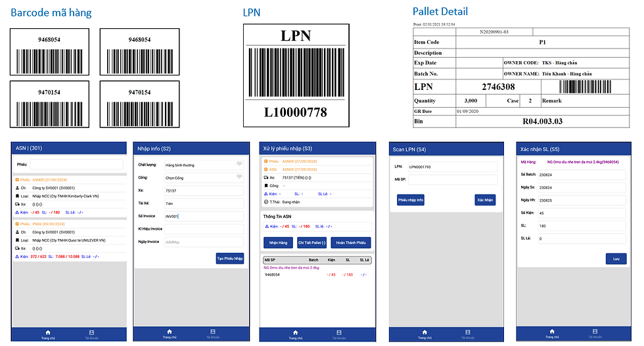Click the Phiếu search field in ASN (301)
Viewport: 644px width, 346px height.
pyautogui.click(x=76, y=164)
